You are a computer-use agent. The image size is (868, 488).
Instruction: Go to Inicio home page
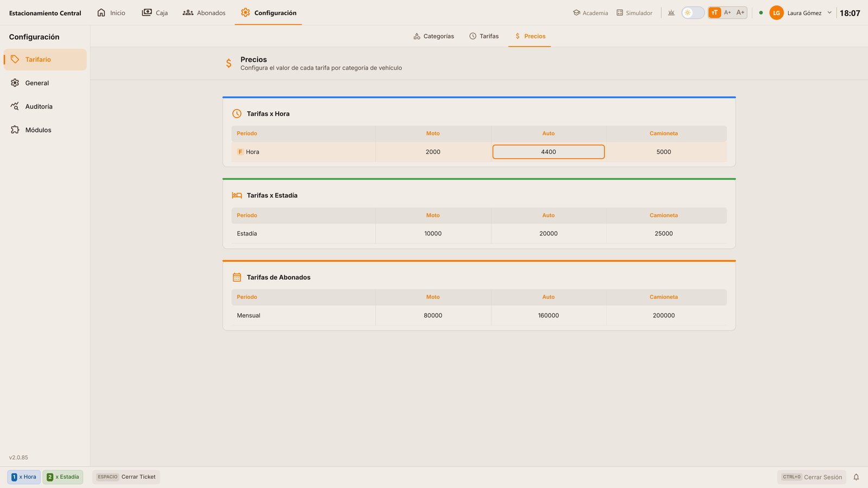pyautogui.click(x=111, y=12)
